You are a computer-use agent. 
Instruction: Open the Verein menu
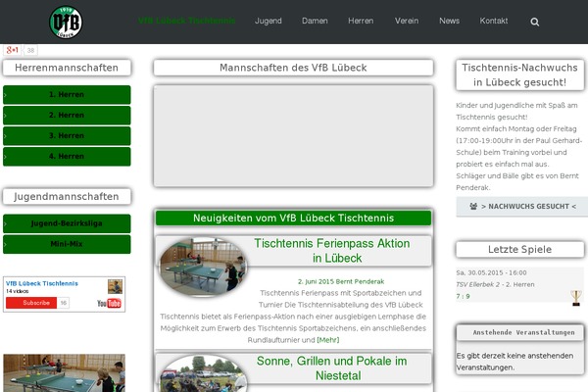pos(407,21)
